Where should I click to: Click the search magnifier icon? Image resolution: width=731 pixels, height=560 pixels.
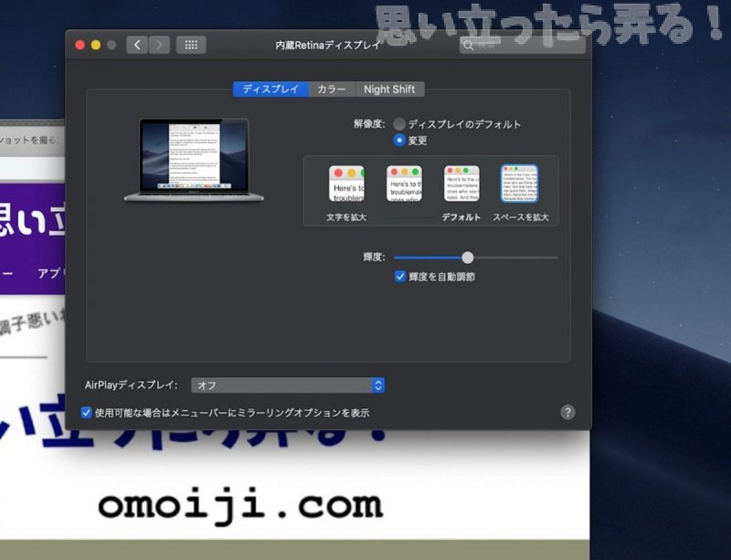[x=470, y=45]
